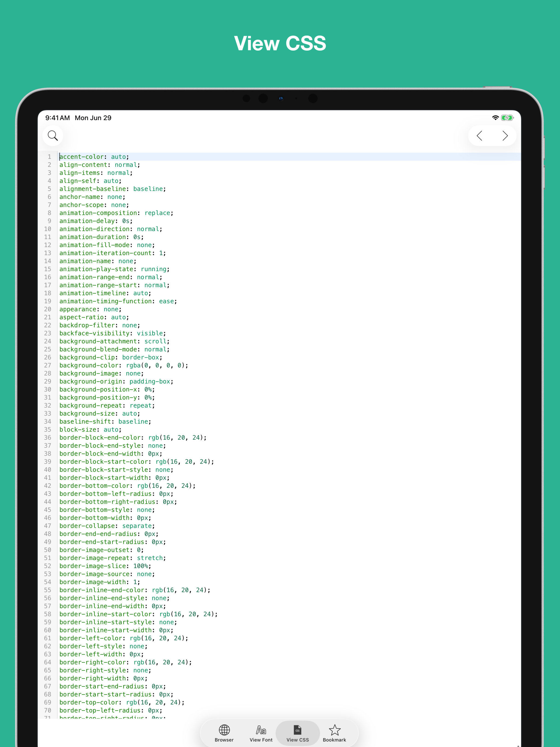Click 'border-collapse: separate;' line
Image resolution: width=560 pixels, height=747 pixels.
coord(107,526)
